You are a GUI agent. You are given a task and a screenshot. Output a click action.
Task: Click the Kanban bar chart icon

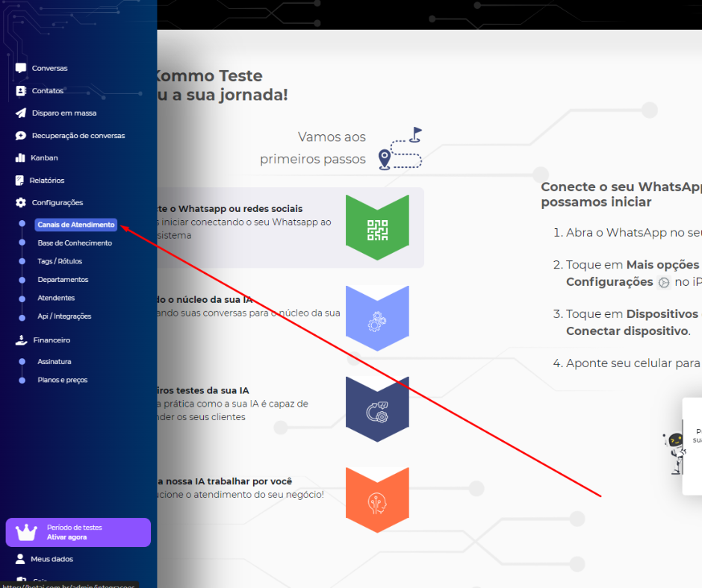[x=20, y=158]
